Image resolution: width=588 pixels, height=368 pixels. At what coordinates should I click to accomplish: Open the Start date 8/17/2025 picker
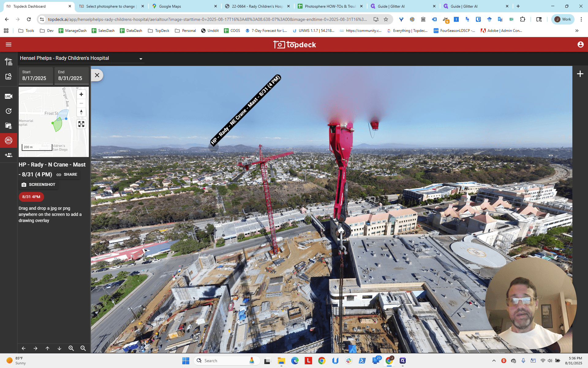coord(36,75)
